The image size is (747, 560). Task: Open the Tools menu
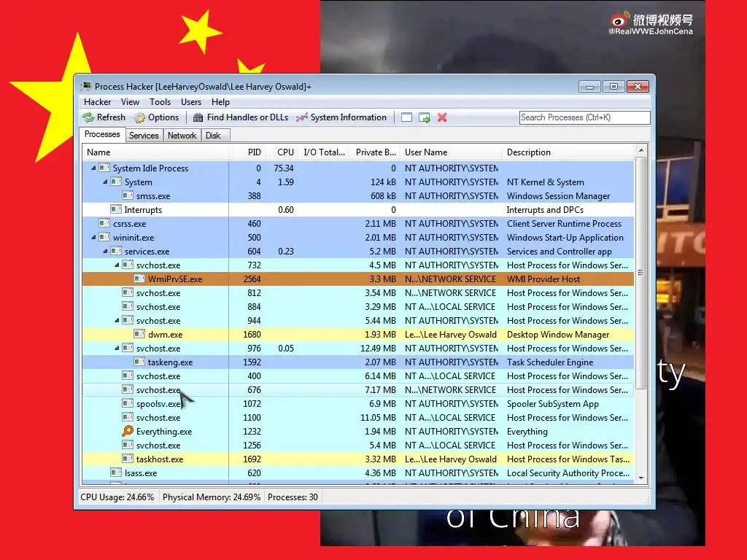(x=160, y=102)
